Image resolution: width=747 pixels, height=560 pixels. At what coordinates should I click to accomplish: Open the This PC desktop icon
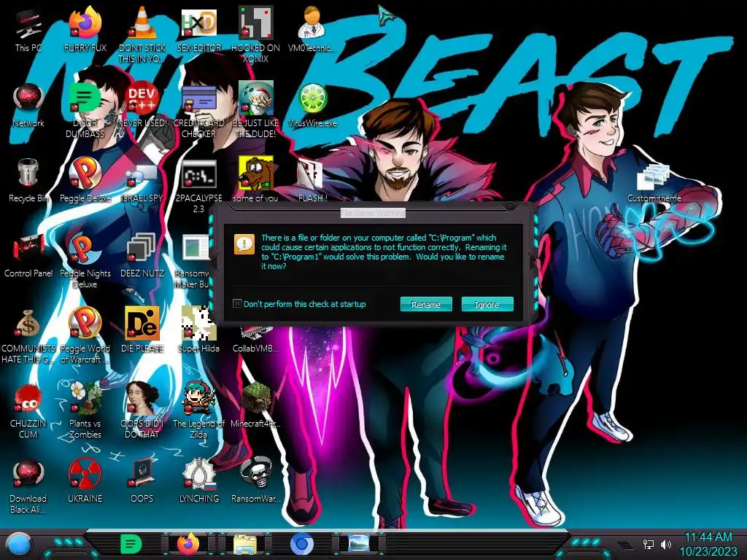pos(28,24)
